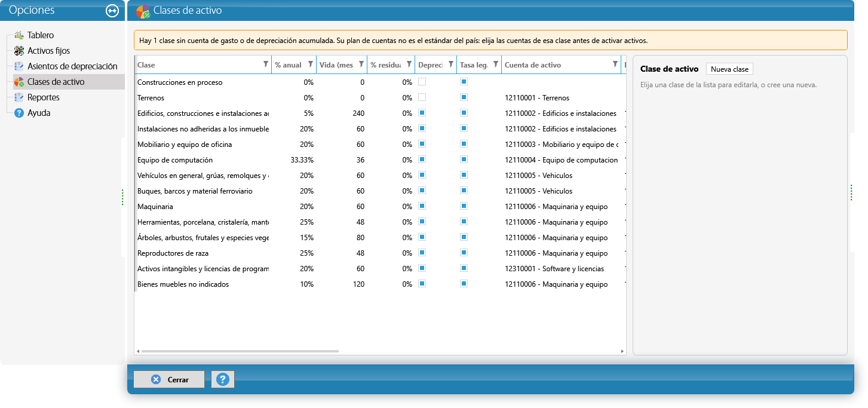Click the Cerrar button
The image size is (868, 408).
click(x=169, y=379)
